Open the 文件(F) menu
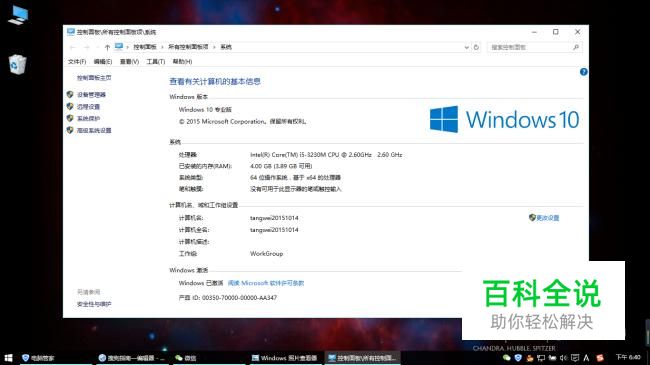The width and height of the screenshot is (650, 365). (77, 61)
